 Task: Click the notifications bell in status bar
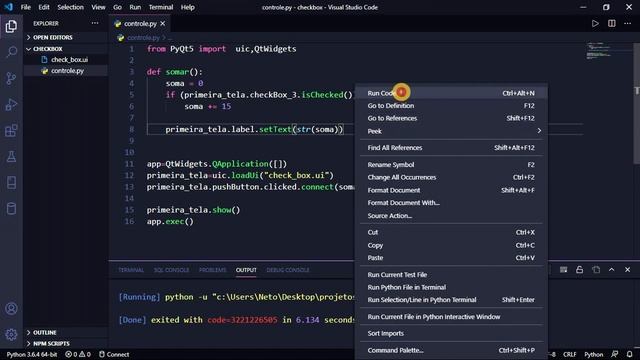(629, 354)
